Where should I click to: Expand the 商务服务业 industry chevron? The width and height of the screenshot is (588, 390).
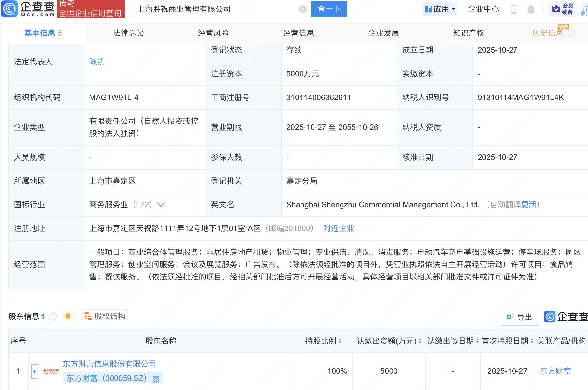161,205
